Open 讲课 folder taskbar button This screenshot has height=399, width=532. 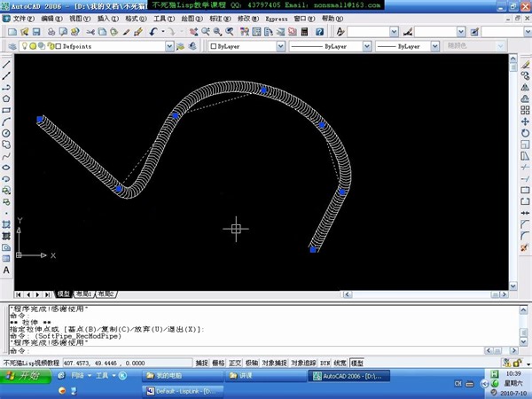tap(266, 376)
